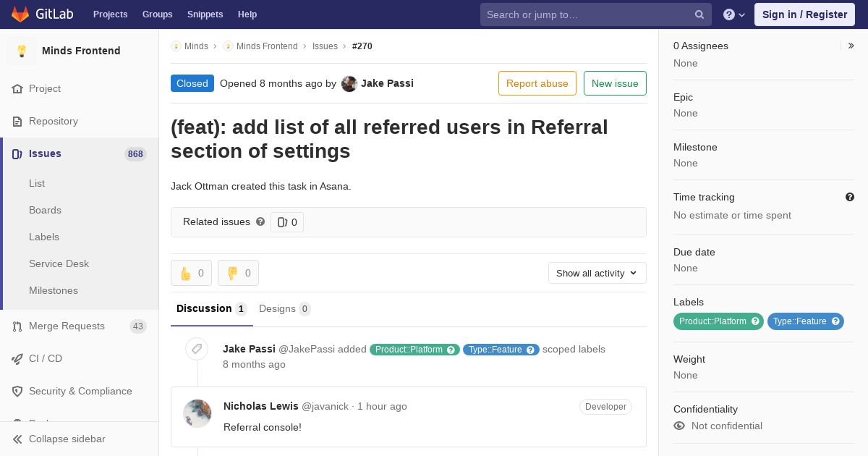Click the Repository document icon
The image size is (868, 456).
17,121
